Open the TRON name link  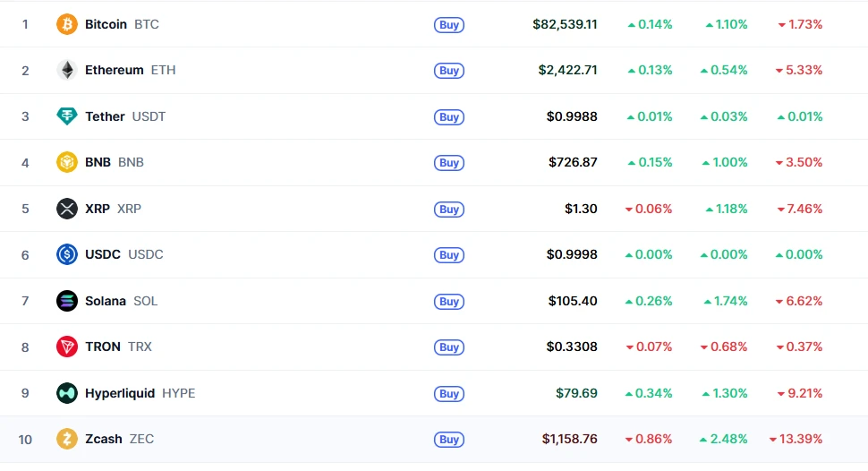(102, 347)
